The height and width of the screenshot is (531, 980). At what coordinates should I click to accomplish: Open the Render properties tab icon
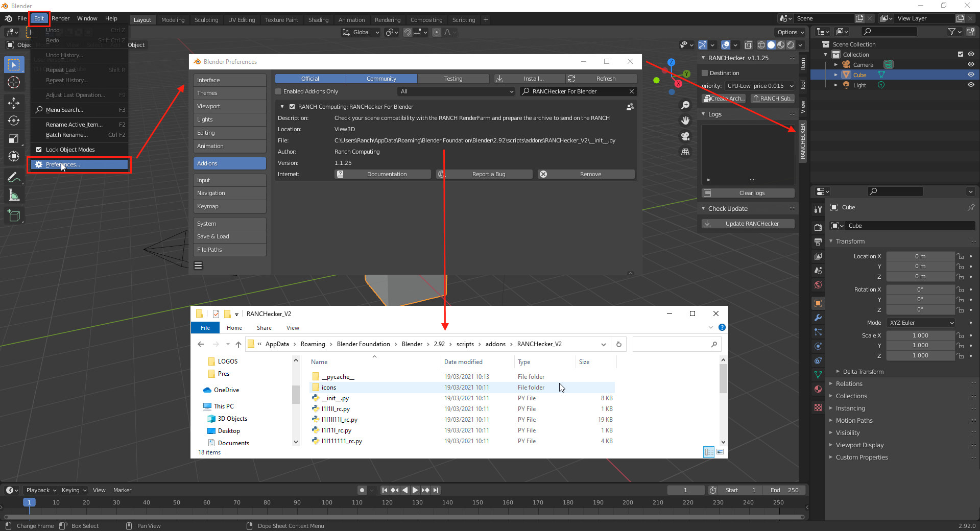[818, 227]
